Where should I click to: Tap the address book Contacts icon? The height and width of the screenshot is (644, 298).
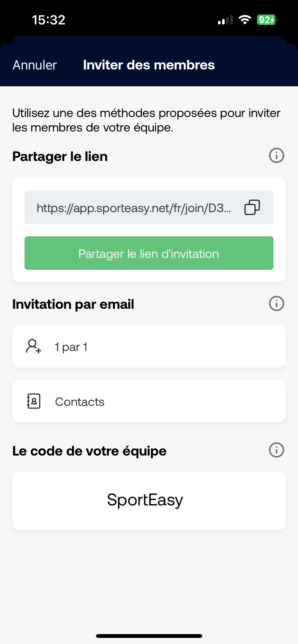pyautogui.click(x=34, y=401)
